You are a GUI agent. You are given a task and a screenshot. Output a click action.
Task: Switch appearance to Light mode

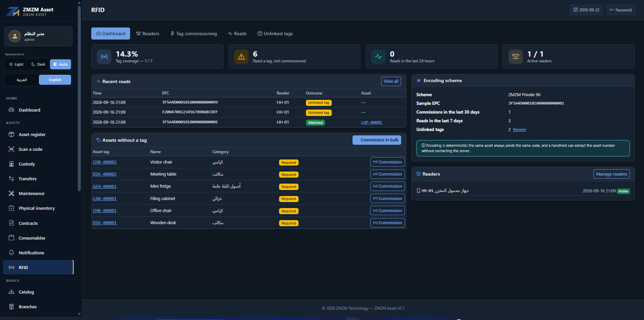[x=16, y=64]
